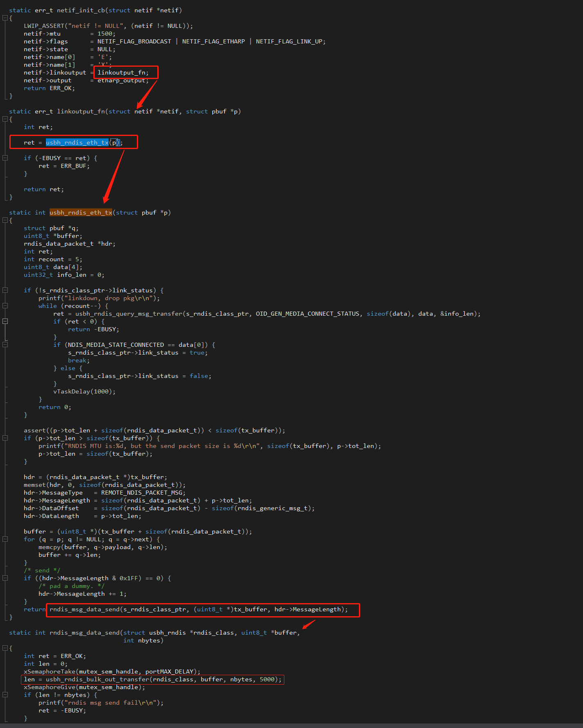583x728 pixels.
Task: Click the memset call on hdr
Action: [104, 485]
